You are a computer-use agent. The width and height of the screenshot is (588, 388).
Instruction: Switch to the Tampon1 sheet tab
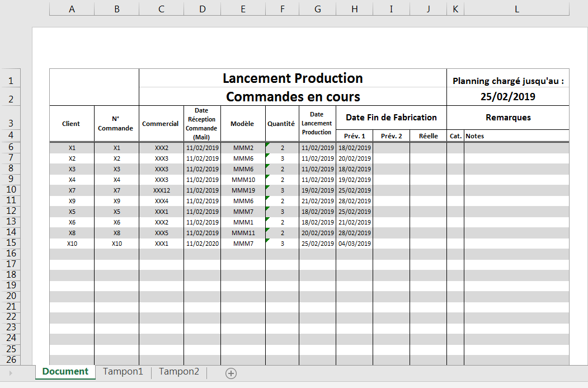(x=122, y=371)
